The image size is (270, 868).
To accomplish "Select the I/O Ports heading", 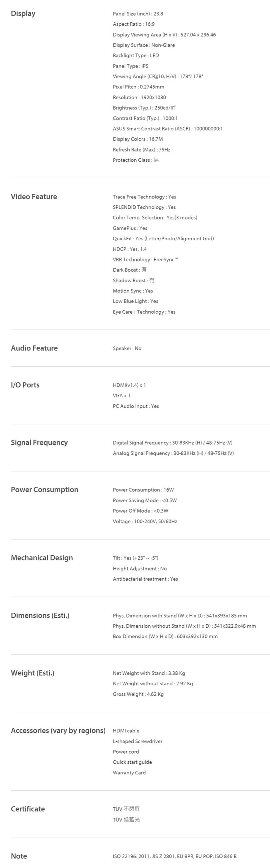I will [x=25, y=385].
